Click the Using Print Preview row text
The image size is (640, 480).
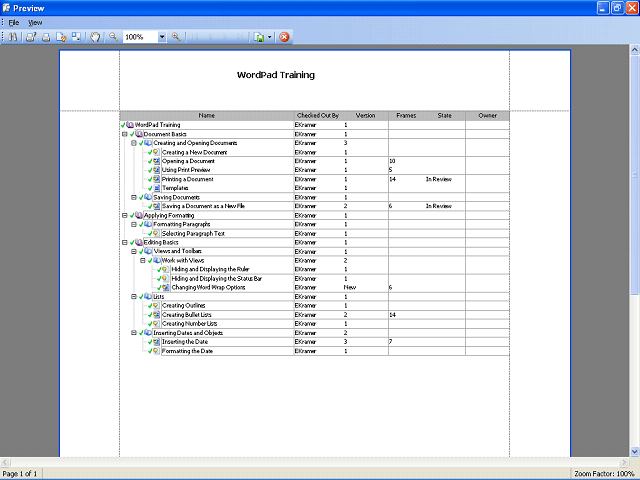[186, 170]
